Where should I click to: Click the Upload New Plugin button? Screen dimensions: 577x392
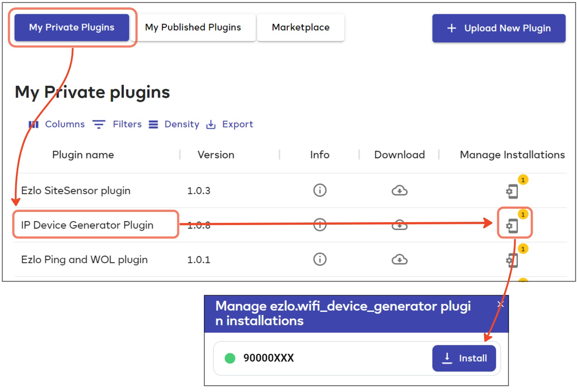[498, 28]
